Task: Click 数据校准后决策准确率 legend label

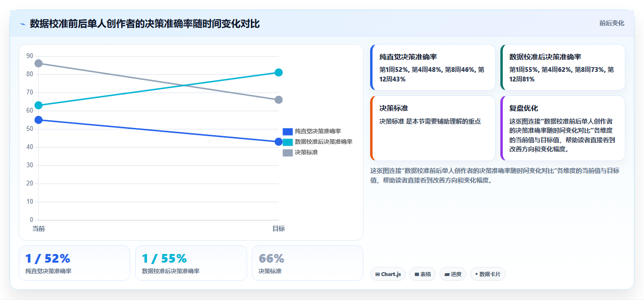Action: pos(324,142)
